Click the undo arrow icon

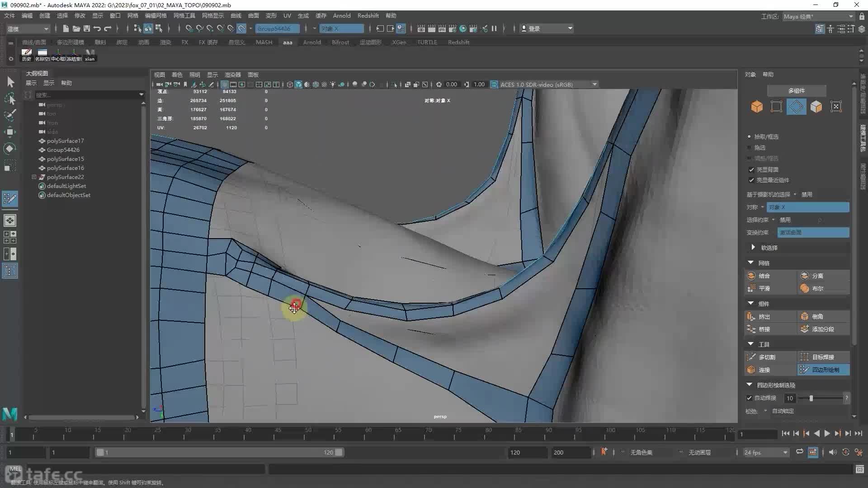coord(97,28)
